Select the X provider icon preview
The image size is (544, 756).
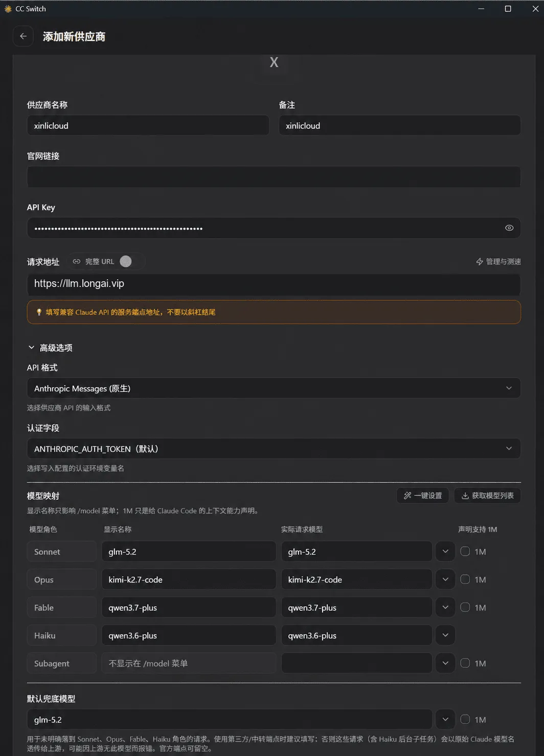pos(274,62)
